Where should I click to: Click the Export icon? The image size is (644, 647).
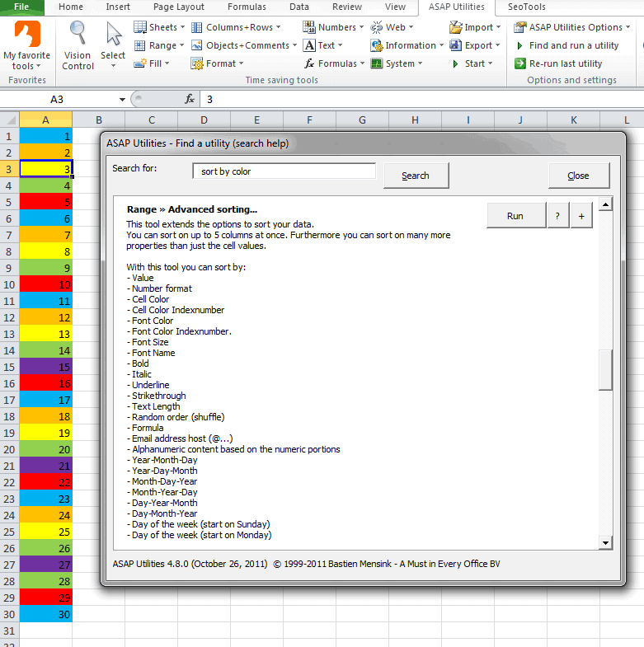[455, 45]
